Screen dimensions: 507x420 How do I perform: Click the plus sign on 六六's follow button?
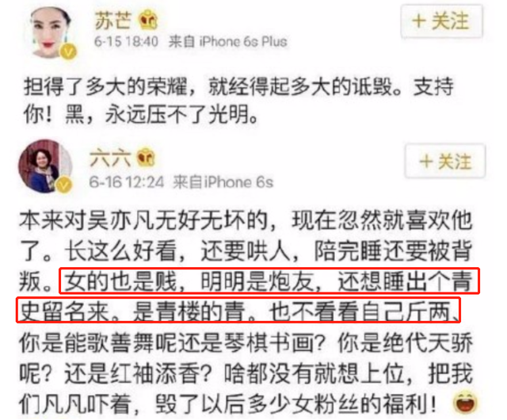(x=426, y=162)
